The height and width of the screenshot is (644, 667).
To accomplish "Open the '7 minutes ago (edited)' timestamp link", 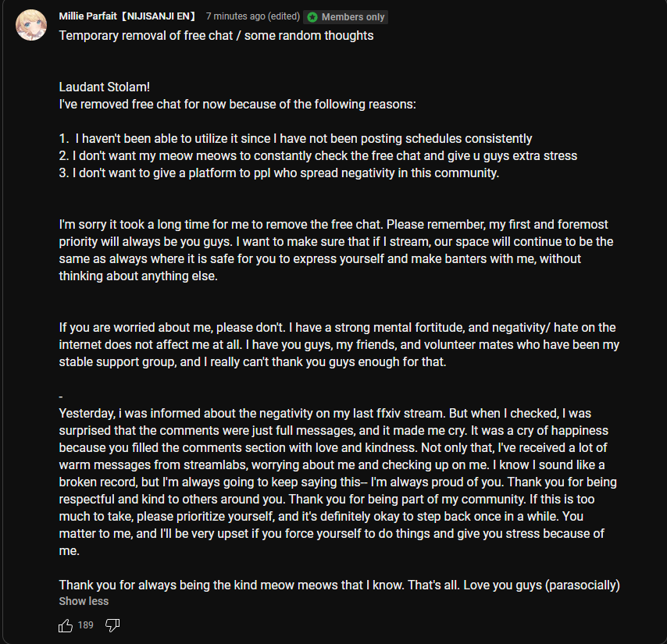I will (253, 16).
